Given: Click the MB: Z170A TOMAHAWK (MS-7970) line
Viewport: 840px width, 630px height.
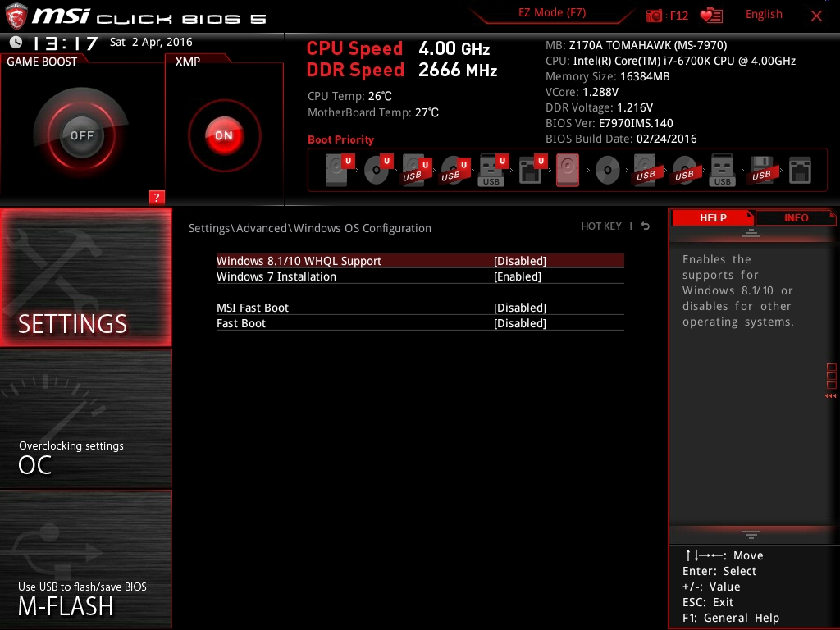Looking at the screenshot, I should [636, 45].
